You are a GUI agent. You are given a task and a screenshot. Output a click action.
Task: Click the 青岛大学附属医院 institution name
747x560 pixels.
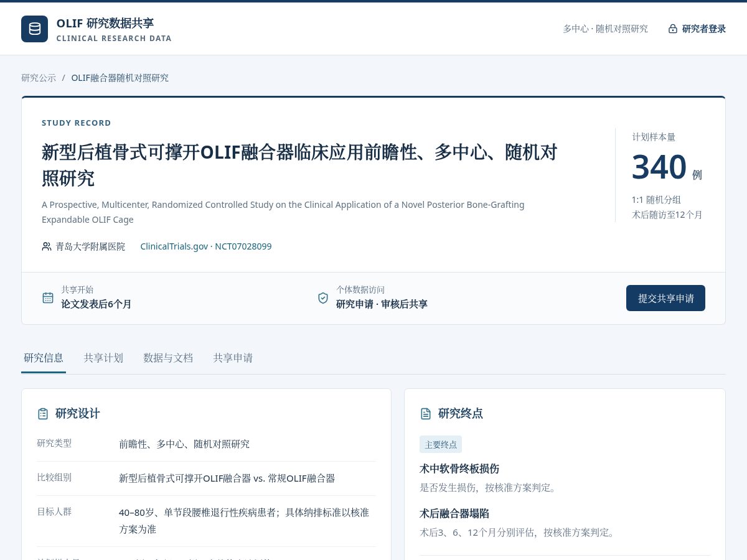tap(90, 246)
